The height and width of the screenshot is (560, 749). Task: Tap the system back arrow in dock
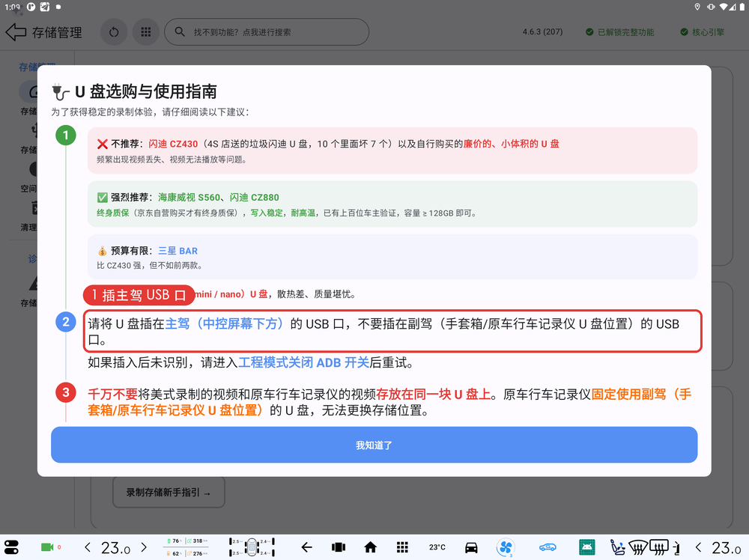(x=306, y=547)
